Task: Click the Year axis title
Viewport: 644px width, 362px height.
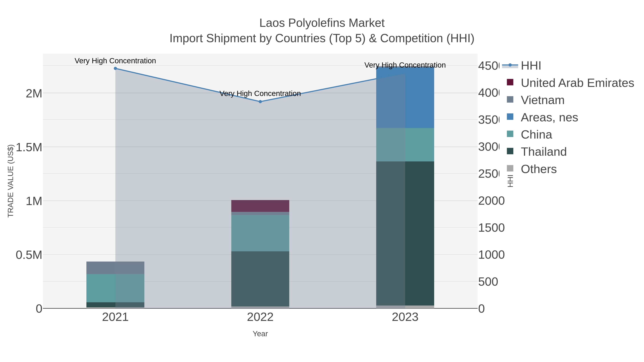Action: (x=260, y=334)
